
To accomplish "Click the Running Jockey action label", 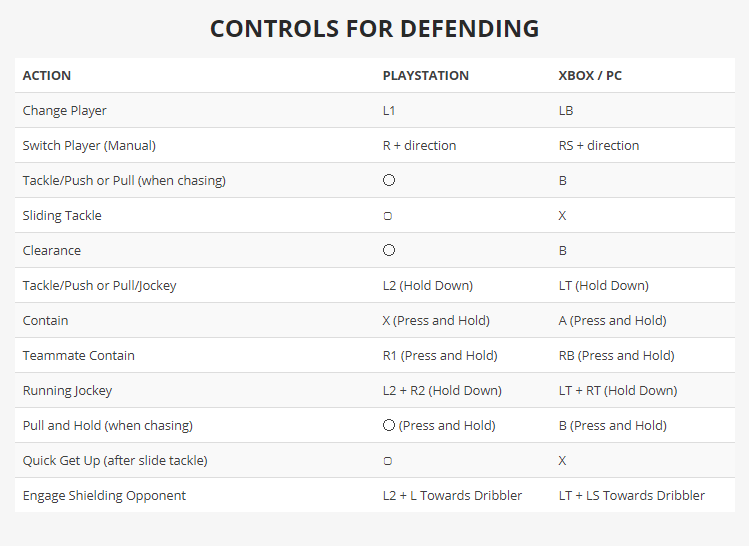I will click(x=68, y=390).
